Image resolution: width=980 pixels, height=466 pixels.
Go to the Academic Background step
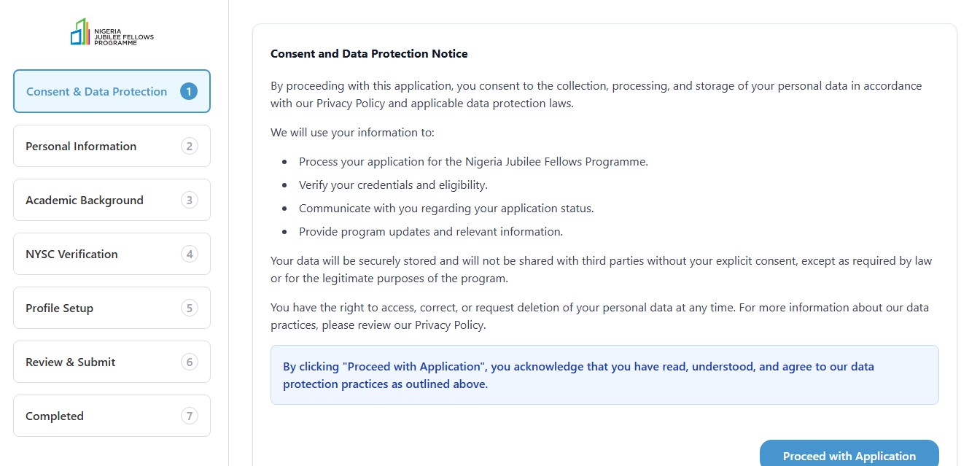tap(85, 201)
